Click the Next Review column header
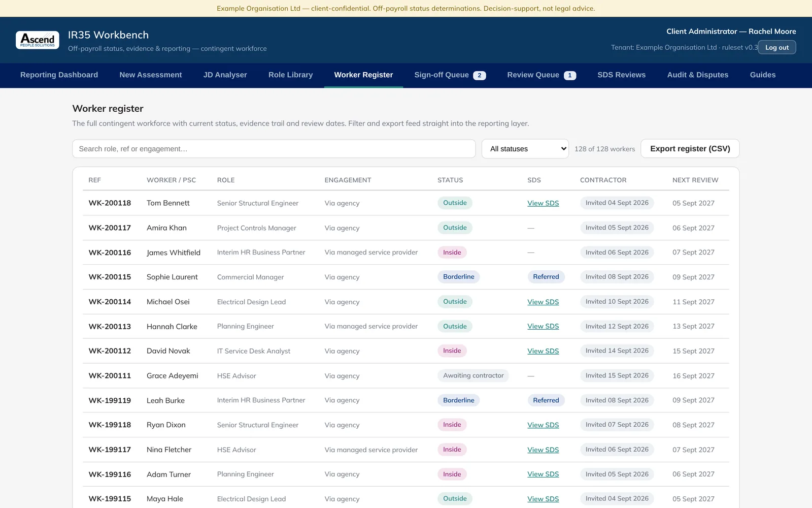Image resolution: width=812 pixels, height=508 pixels. (695, 180)
